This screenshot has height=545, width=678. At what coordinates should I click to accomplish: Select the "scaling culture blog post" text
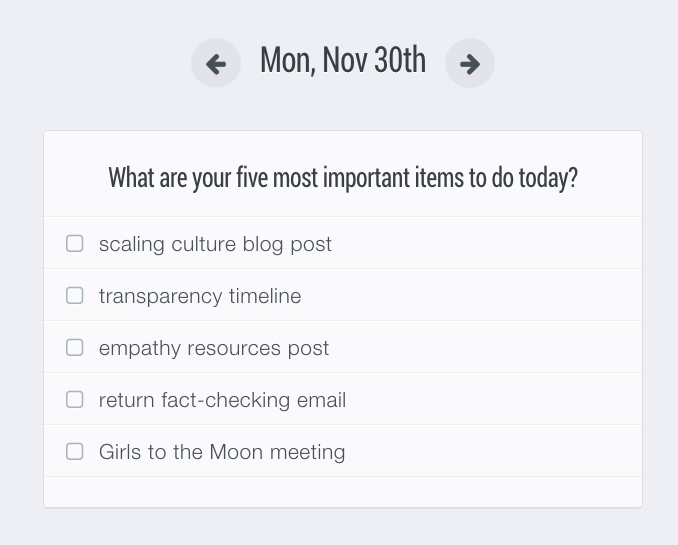coord(215,244)
